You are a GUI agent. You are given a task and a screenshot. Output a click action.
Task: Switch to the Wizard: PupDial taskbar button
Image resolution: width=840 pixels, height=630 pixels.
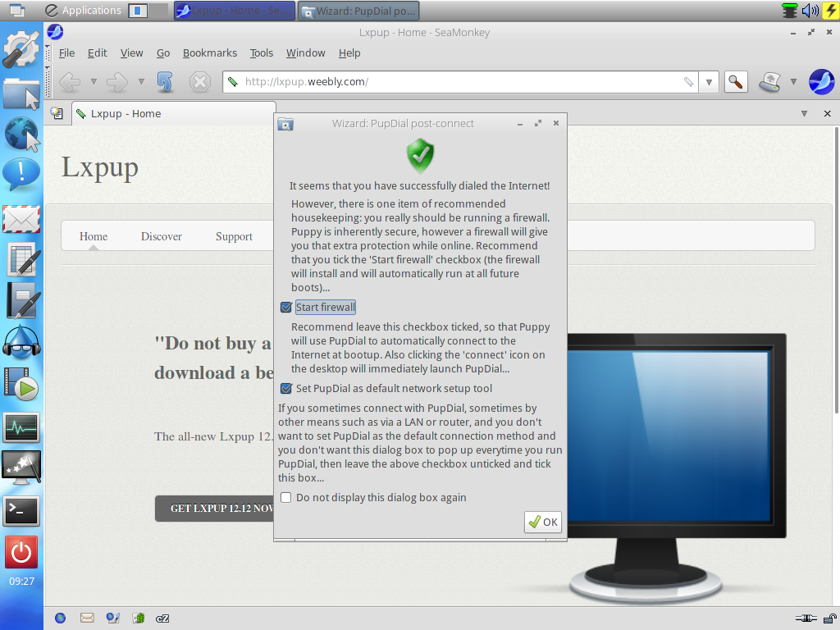tap(358, 11)
